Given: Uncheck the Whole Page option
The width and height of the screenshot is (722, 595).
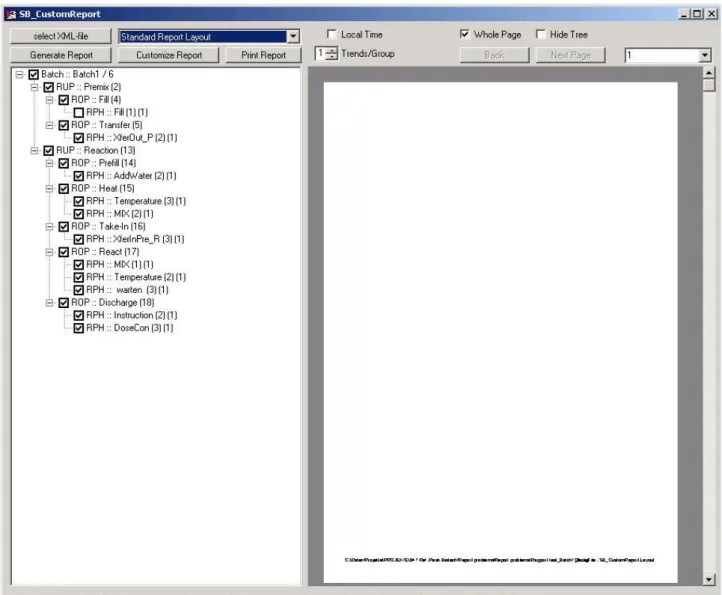Looking at the screenshot, I should click(x=465, y=35).
